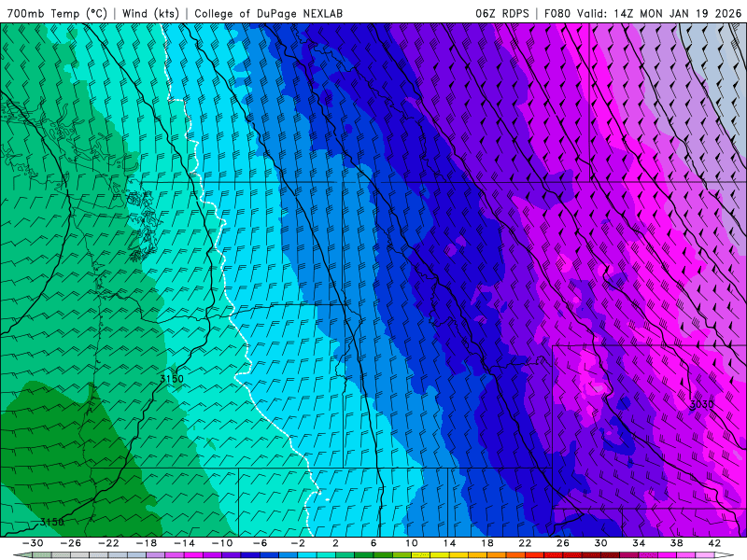Pick the magenta color bar swatch under -14

193,555
